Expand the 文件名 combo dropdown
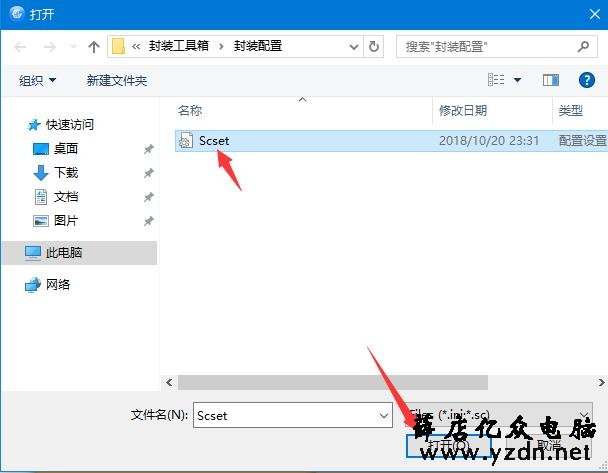This screenshot has width=608, height=473. 384,416
